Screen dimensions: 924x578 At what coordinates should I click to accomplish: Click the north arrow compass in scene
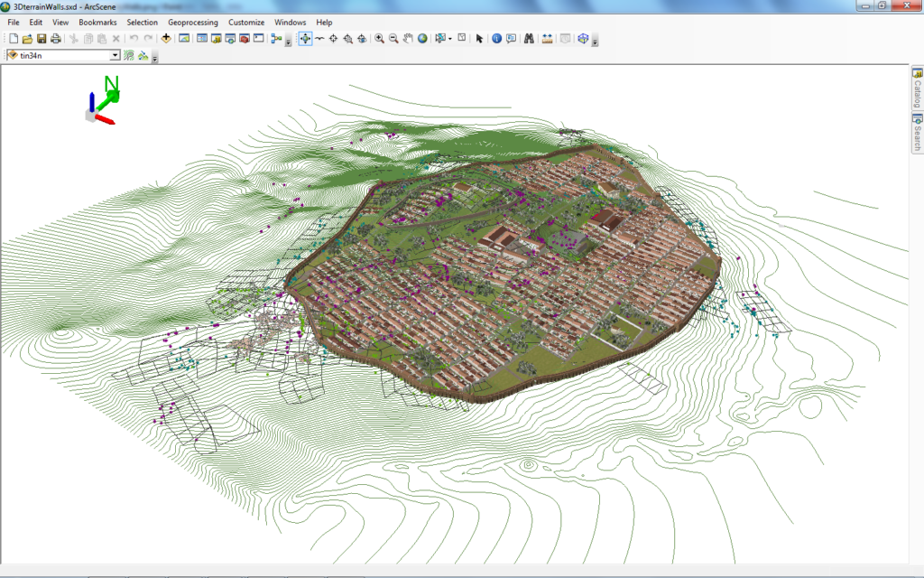[x=103, y=100]
